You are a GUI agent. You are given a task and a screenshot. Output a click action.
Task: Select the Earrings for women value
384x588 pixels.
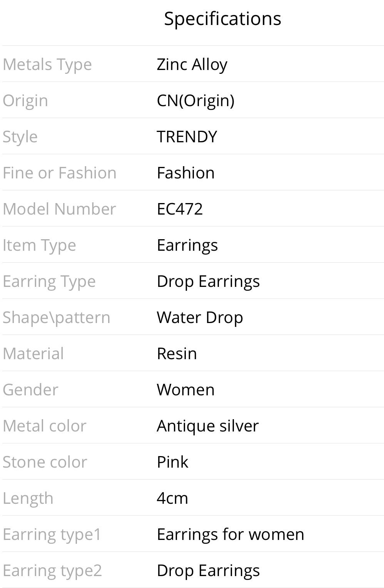pyautogui.click(x=230, y=534)
